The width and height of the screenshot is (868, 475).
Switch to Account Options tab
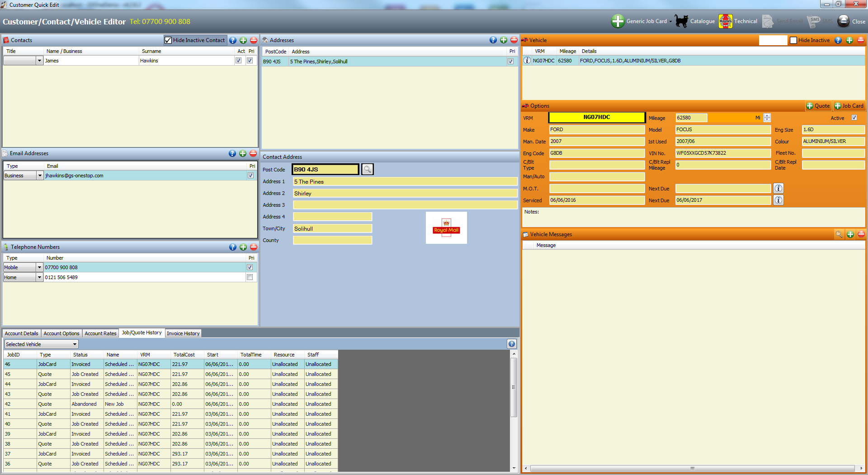[61, 333]
